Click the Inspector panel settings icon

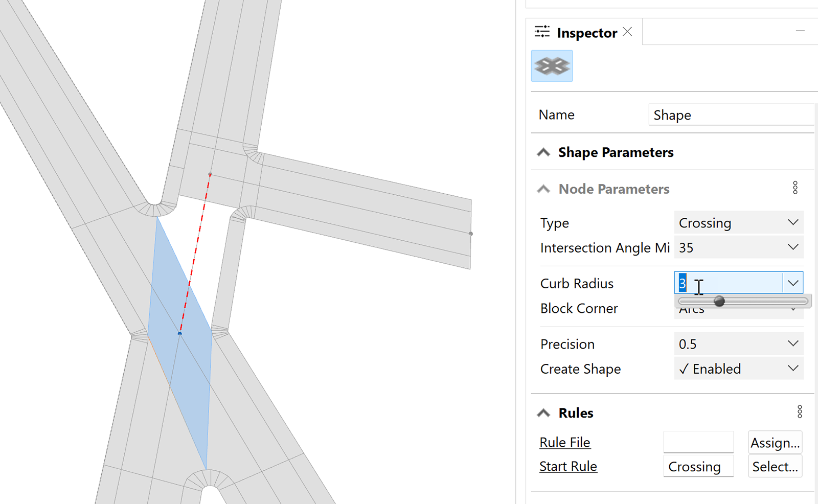coord(542,32)
